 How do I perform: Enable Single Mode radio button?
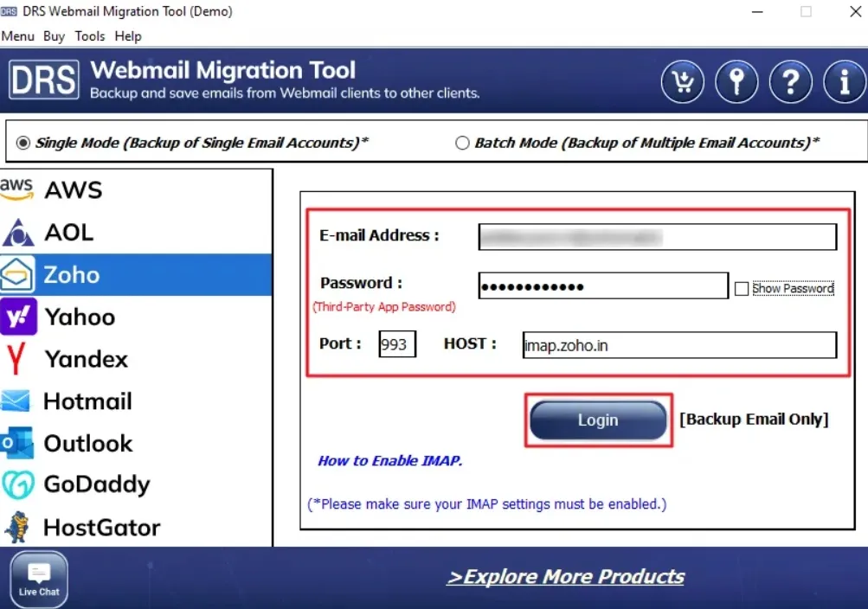coord(23,143)
